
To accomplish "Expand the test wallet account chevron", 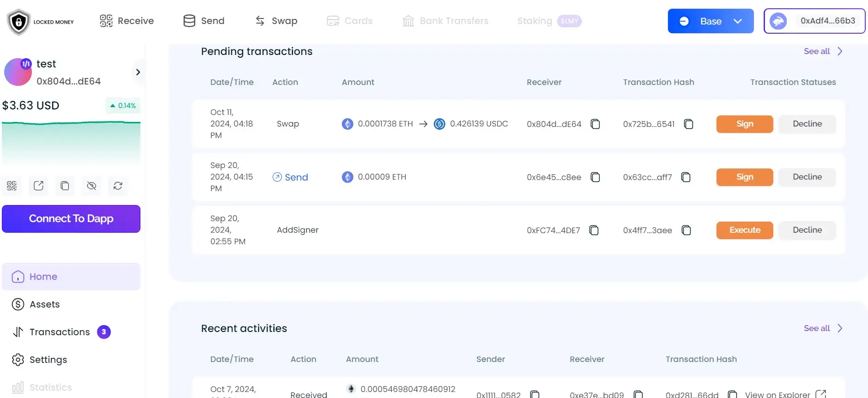I will pos(138,72).
